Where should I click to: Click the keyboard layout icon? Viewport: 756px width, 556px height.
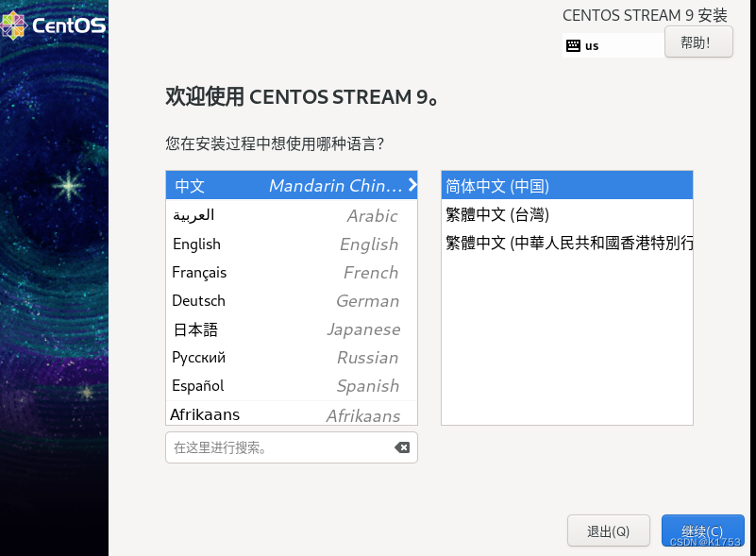click(x=573, y=46)
